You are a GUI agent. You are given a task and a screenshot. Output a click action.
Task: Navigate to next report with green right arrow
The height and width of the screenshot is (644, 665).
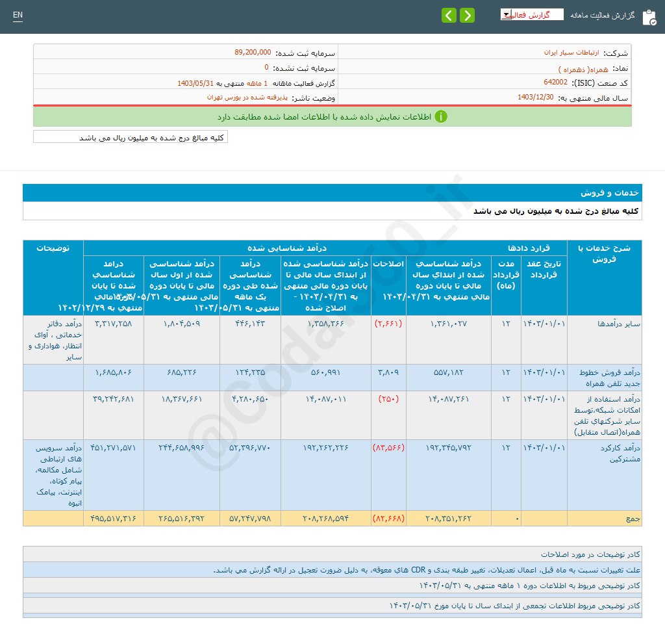(x=466, y=14)
